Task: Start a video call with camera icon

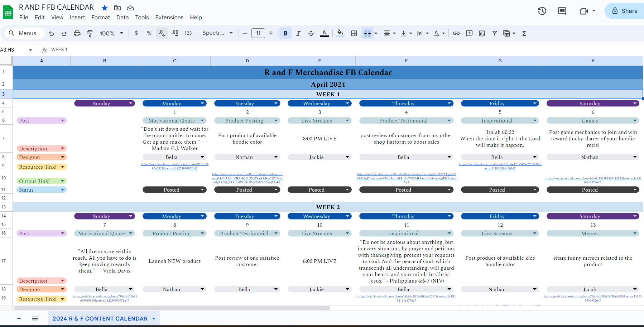Action: 584,11
